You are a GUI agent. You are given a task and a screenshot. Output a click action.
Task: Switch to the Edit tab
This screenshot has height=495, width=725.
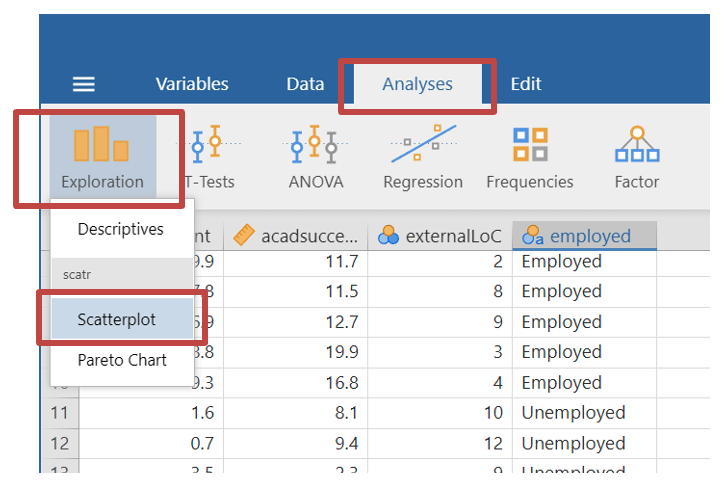click(x=526, y=84)
